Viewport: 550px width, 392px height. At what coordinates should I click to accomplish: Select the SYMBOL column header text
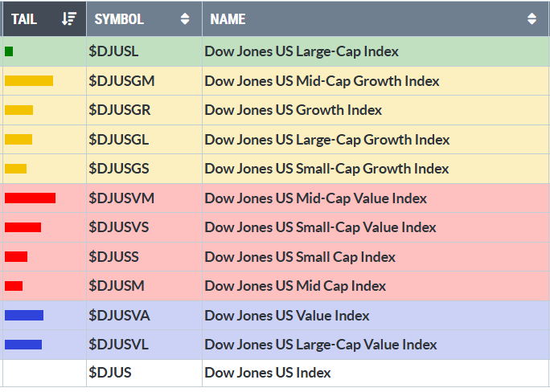[x=119, y=18]
